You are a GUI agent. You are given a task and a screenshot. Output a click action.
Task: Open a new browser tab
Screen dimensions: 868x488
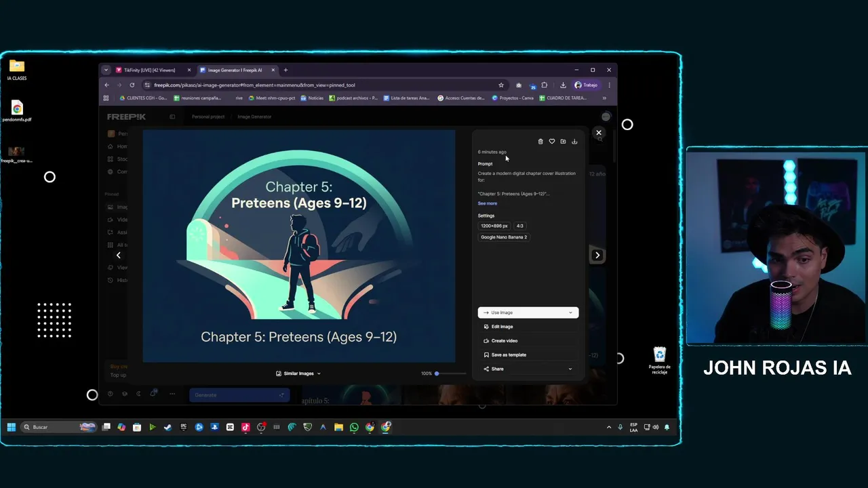point(285,70)
